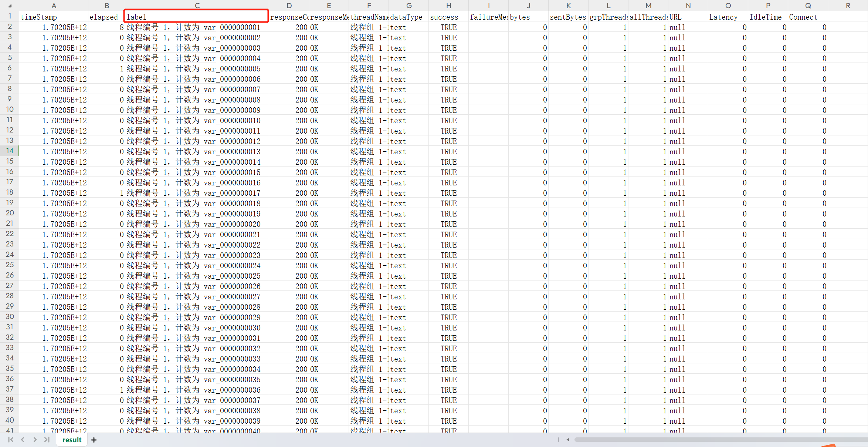Jump to the last sheet tab

coord(47,440)
